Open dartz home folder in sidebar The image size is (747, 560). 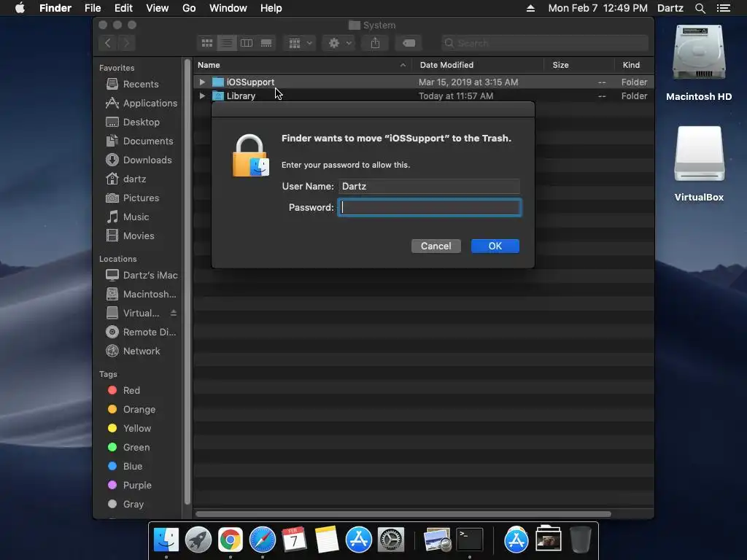[x=125, y=179]
